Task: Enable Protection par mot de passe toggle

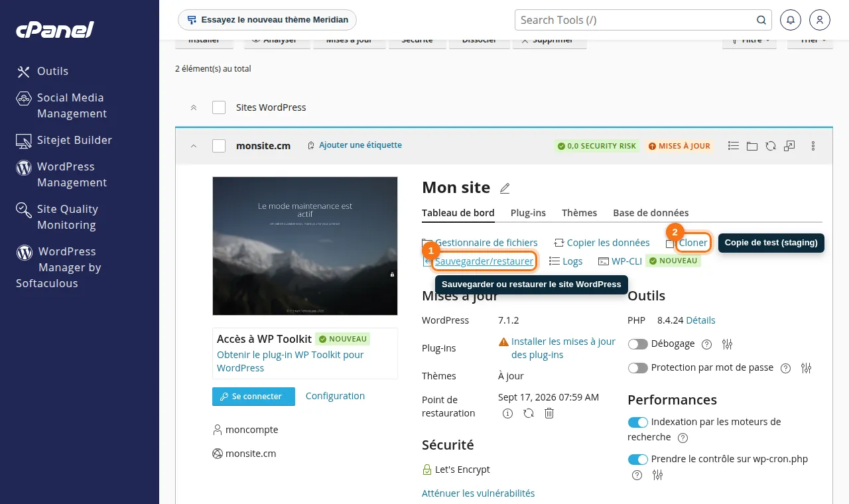Action: [x=638, y=368]
